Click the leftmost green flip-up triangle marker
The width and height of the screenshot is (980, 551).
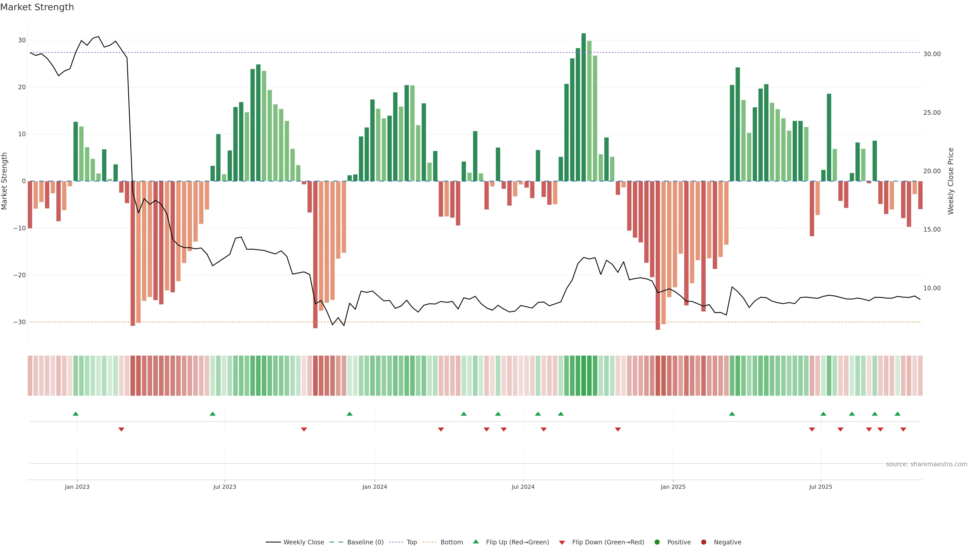tap(76, 414)
